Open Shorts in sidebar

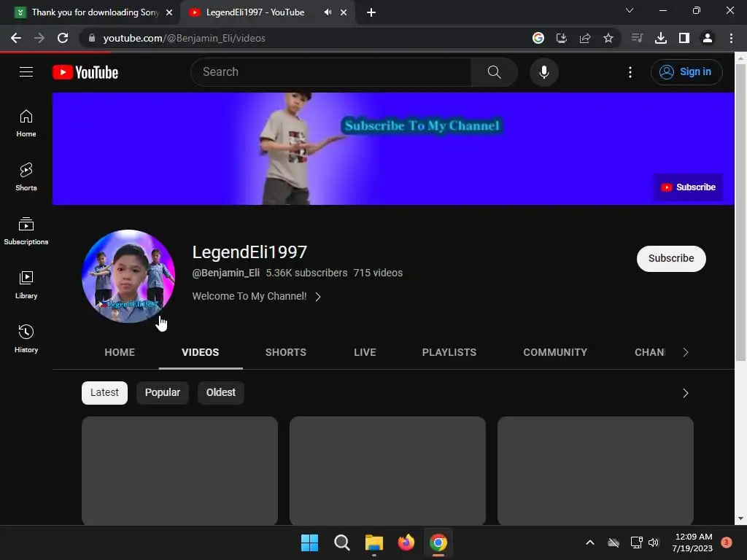[26, 177]
